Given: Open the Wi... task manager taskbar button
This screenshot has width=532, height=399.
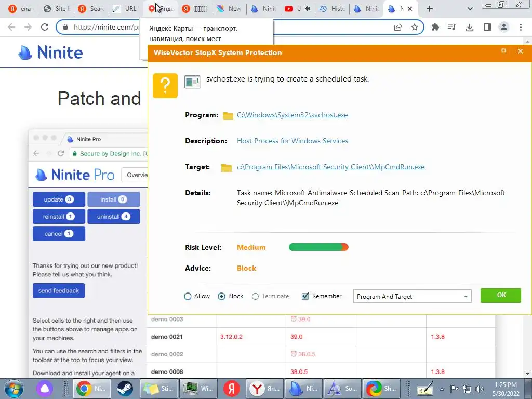Looking at the screenshot, I should [x=198, y=389].
